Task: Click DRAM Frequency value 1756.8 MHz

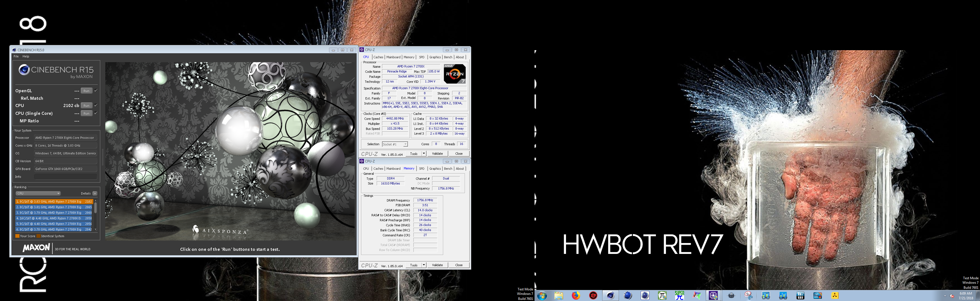Action: [x=425, y=200]
